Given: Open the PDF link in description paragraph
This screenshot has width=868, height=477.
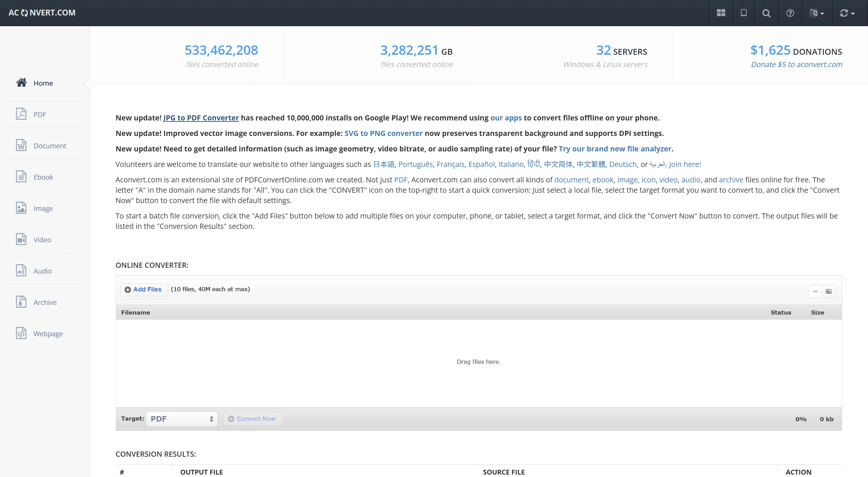Looking at the screenshot, I should click(401, 180).
